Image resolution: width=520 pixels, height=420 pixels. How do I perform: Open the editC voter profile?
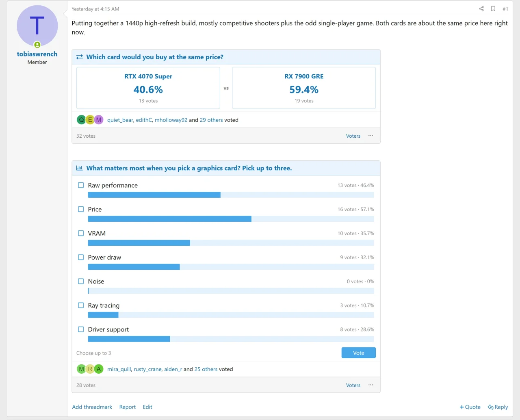(x=144, y=120)
